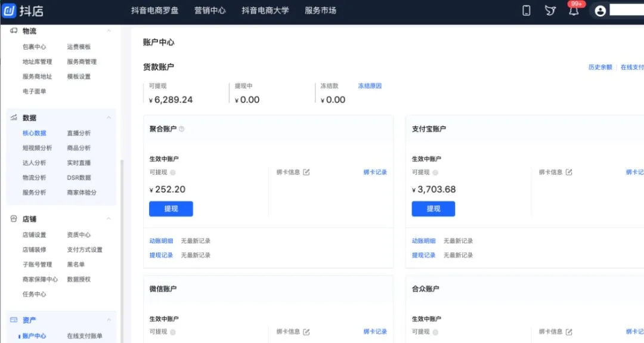
Task: Collapse the 资产 sidebar section
Action: pyautogui.click(x=109, y=320)
